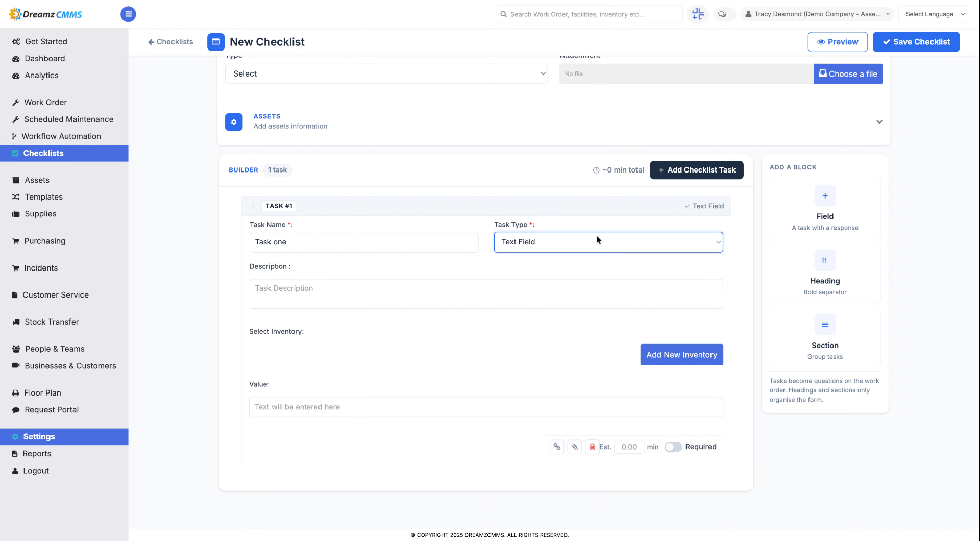Open the QR scan icon in header
The width and height of the screenshot is (980, 541).
click(x=698, y=14)
